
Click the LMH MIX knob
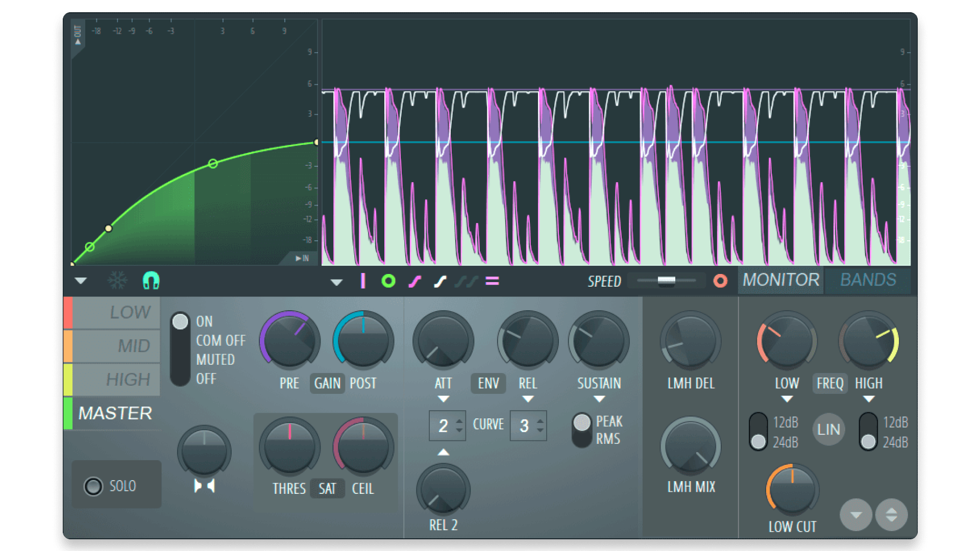click(x=691, y=447)
